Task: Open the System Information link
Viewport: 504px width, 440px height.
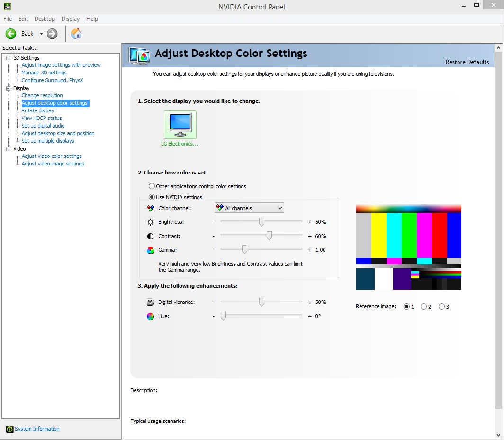Action: point(37,429)
